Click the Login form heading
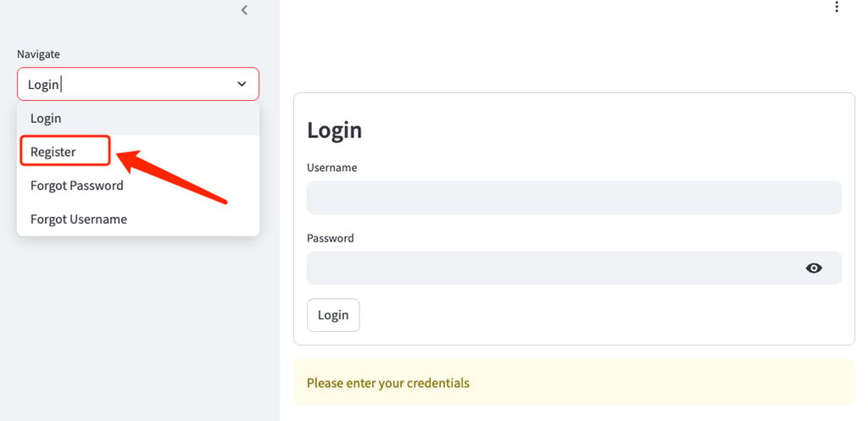Viewport: 868px width, 421px height. tap(334, 130)
